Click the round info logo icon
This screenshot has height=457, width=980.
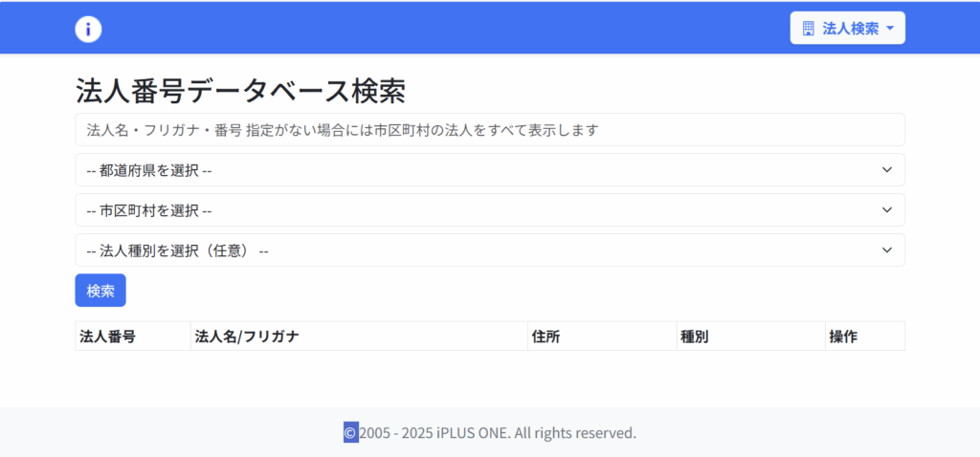point(88,29)
